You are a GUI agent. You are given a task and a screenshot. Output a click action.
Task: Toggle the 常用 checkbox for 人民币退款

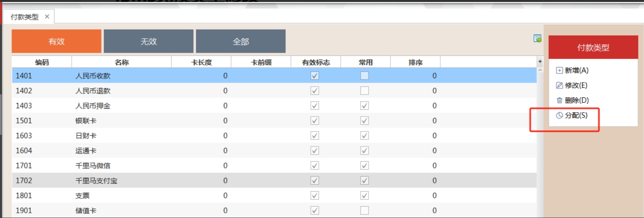364,91
